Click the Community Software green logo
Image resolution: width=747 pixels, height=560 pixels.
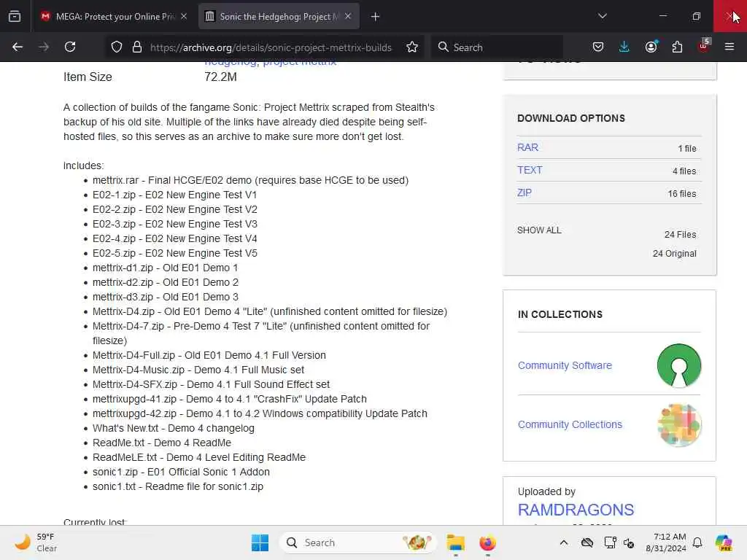point(679,365)
